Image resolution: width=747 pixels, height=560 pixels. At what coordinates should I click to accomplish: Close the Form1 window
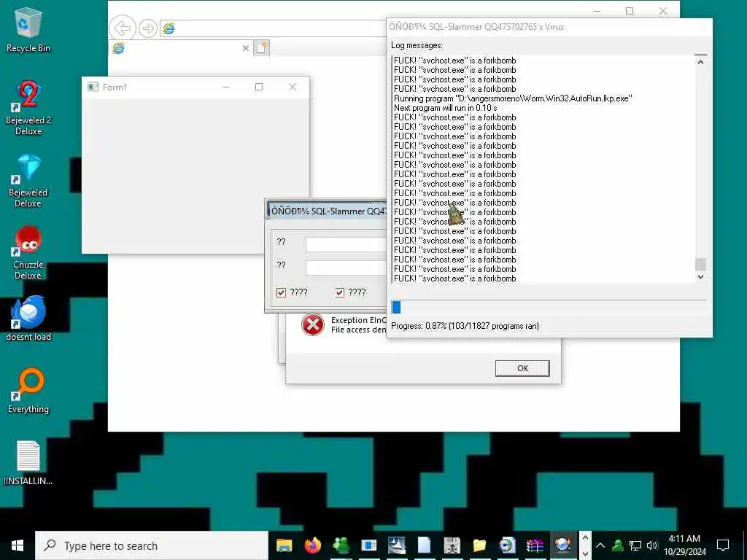293,87
